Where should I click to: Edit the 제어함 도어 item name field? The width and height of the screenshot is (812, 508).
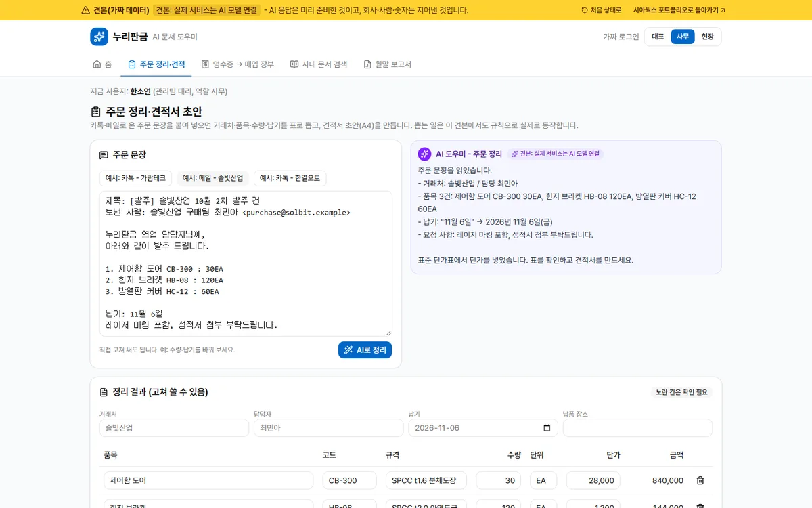(208, 480)
